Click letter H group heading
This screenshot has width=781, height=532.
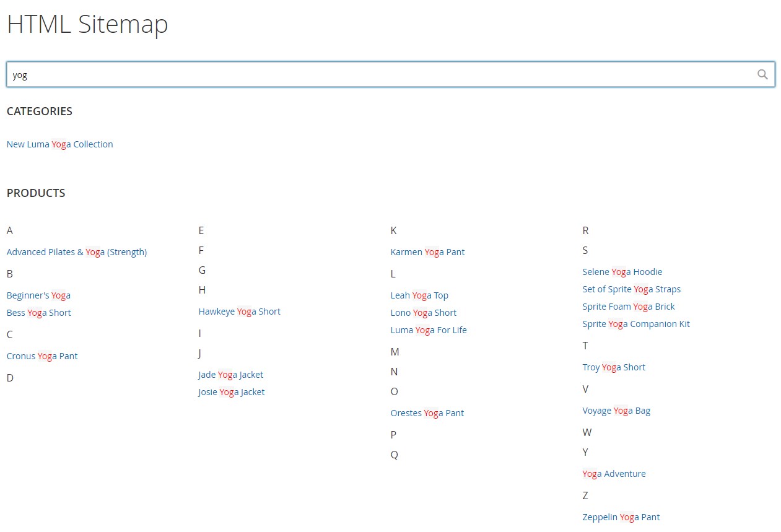(202, 290)
